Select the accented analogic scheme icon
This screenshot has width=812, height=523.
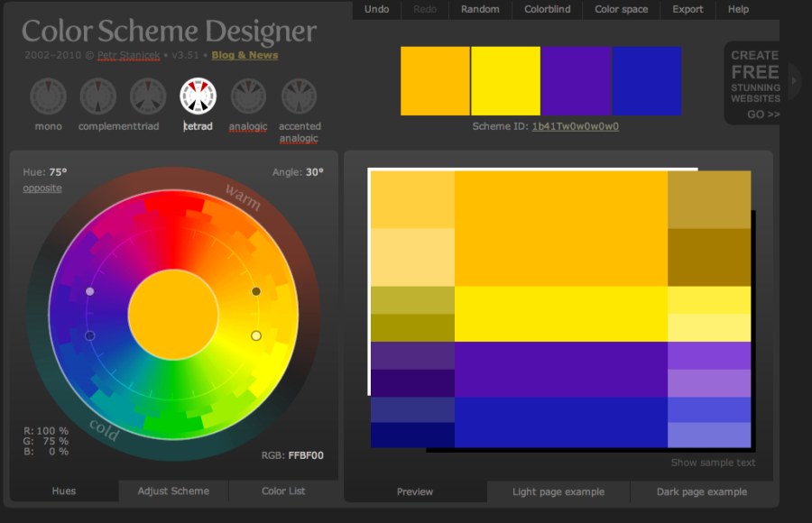click(x=299, y=96)
